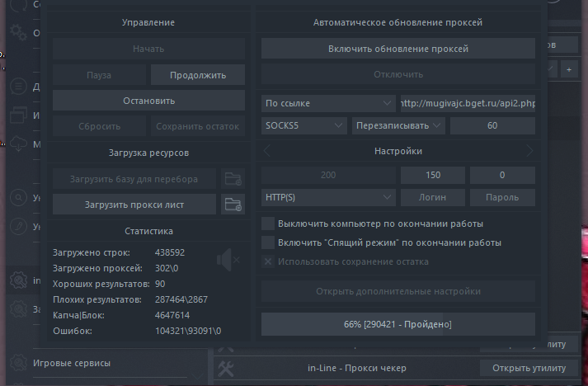Open the SOCKS5 proxy type dropdown

coord(303,126)
